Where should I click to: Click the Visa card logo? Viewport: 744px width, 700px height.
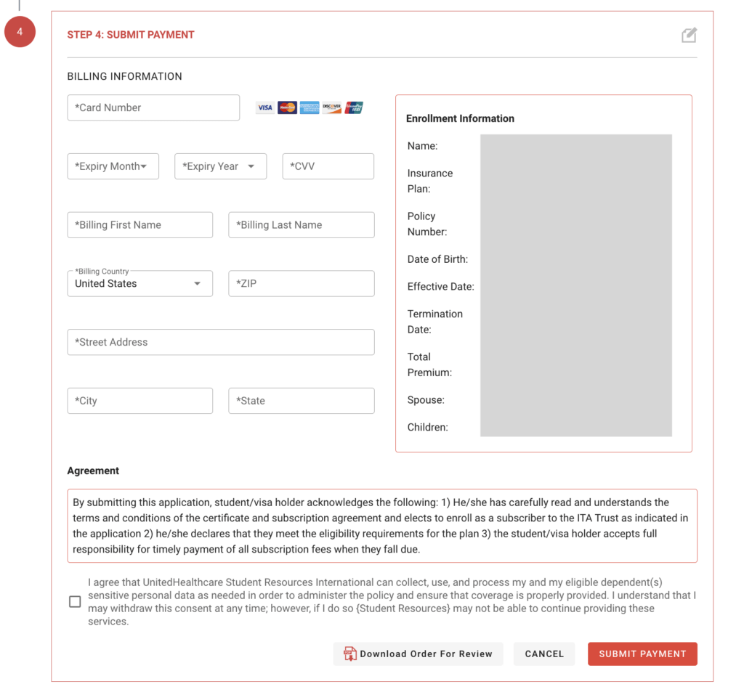tap(264, 107)
